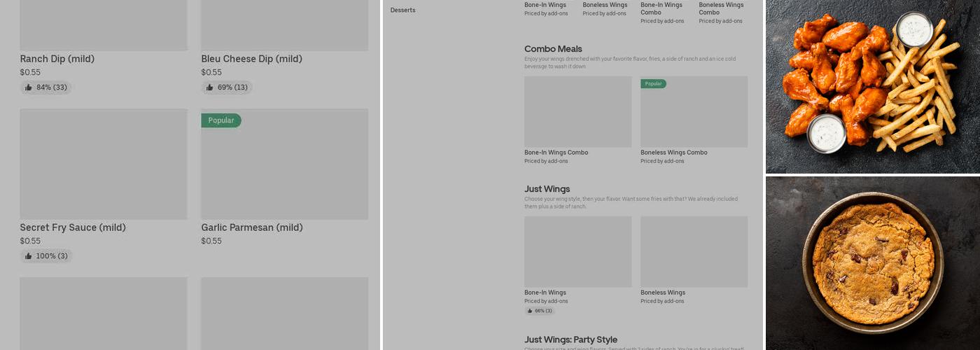Click the Popular badge on Garlic Parmesan
Screen dimensions: 980x350
point(220,120)
